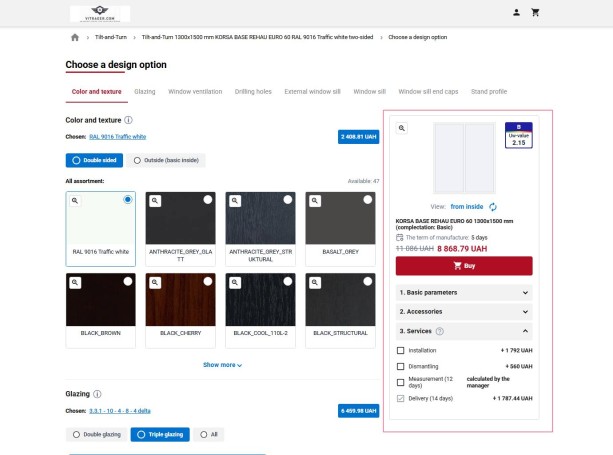Expand Show more color options
Screen dimensions: 613x455
point(222,365)
